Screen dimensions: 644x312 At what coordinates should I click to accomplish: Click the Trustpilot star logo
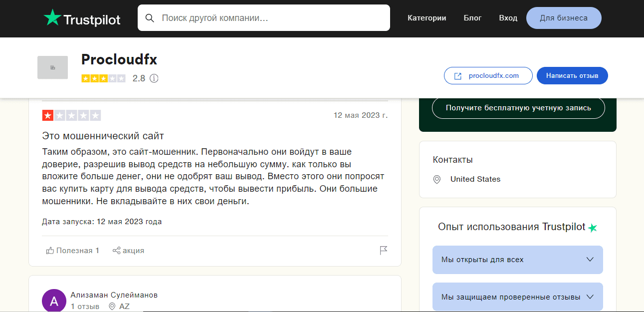point(52,18)
